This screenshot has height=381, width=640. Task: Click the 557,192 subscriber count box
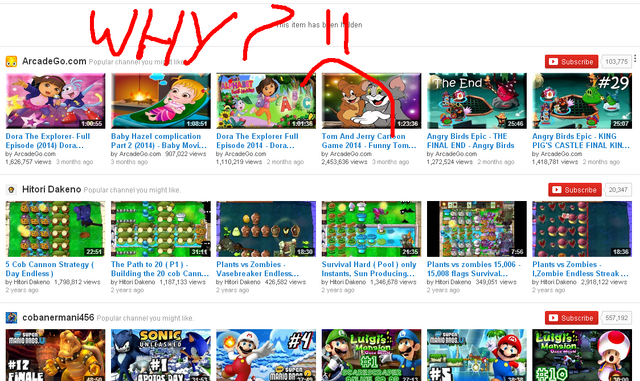pyautogui.click(x=616, y=318)
